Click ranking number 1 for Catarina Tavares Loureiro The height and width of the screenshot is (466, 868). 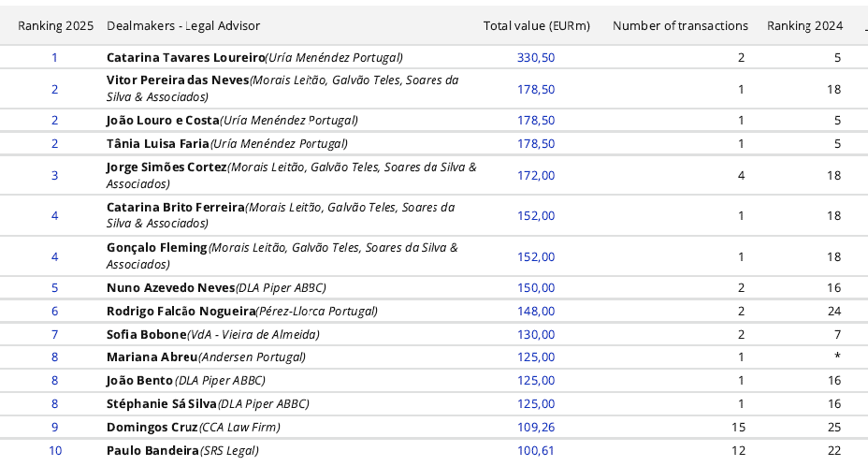click(x=55, y=58)
